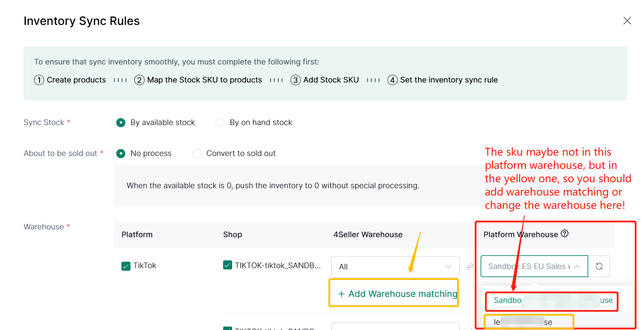Select the By available stock radio button
The width and height of the screenshot is (644, 330).
pyautogui.click(x=121, y=122)
